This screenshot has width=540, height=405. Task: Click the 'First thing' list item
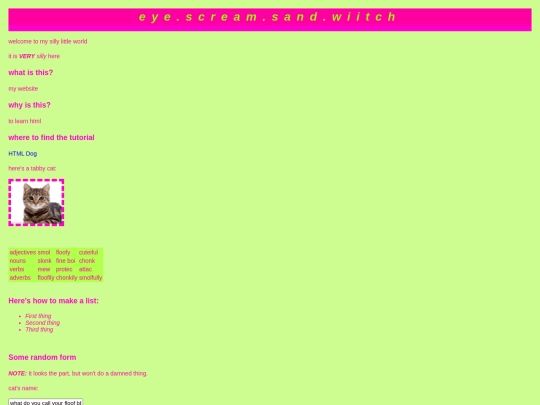coord(38,316)
